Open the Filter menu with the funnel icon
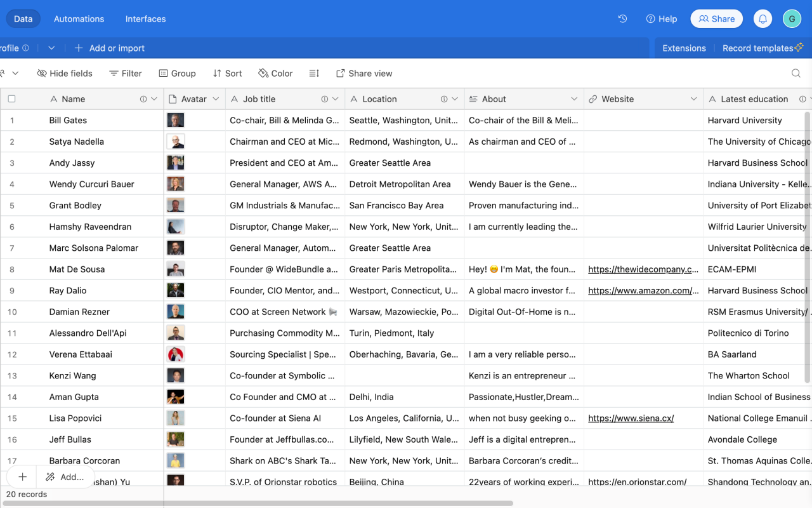The height and width of the screenshot is (508, 812). pos(126,73)
